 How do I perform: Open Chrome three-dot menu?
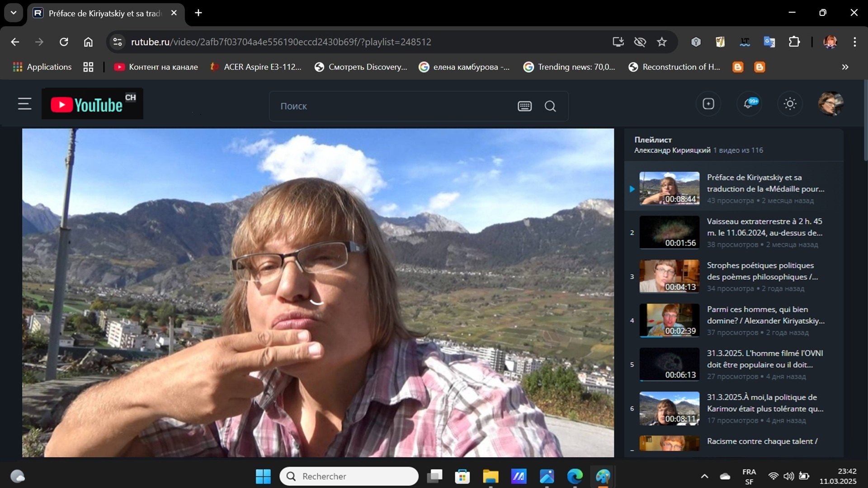[x=854, y=42]
